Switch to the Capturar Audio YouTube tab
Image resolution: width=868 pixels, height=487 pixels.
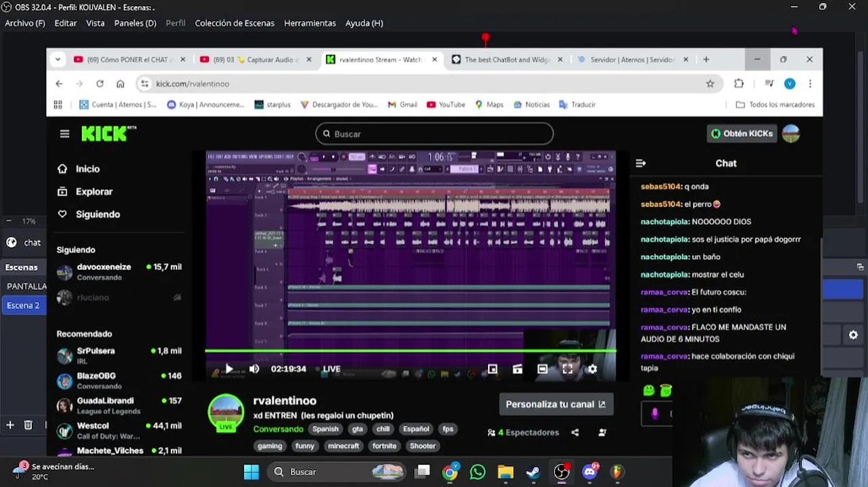pos(256,60)
